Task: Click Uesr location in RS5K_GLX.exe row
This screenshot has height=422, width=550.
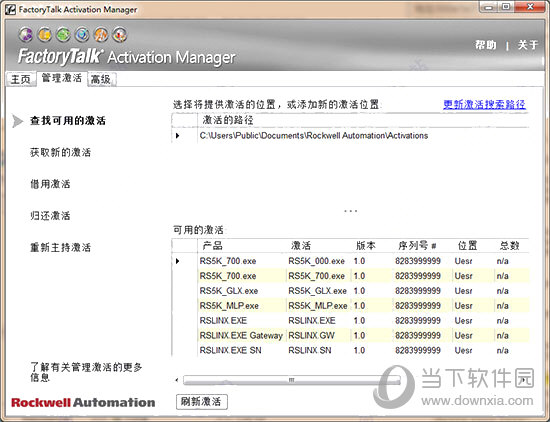Action: pos(463,291)
